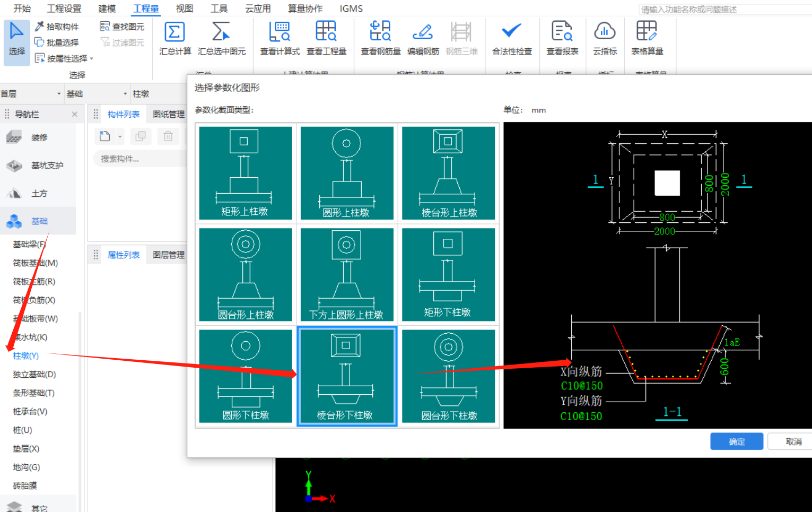This screenshot has height=512, width=812.
Task: Select 基坑支护 in navigation bar
Action: click(38, 166)
